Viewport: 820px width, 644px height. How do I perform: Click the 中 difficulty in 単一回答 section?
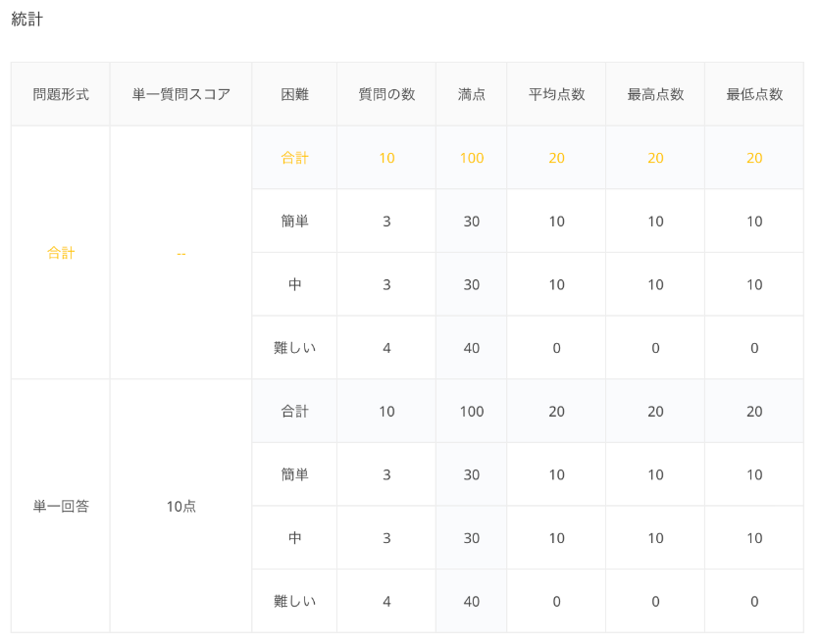point(294,538)
